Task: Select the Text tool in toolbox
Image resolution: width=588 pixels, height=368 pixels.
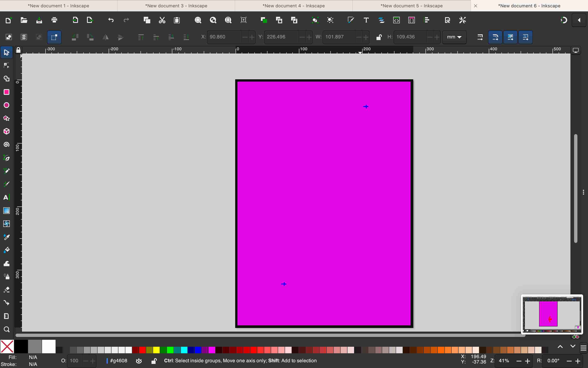Action: (7, 197)
